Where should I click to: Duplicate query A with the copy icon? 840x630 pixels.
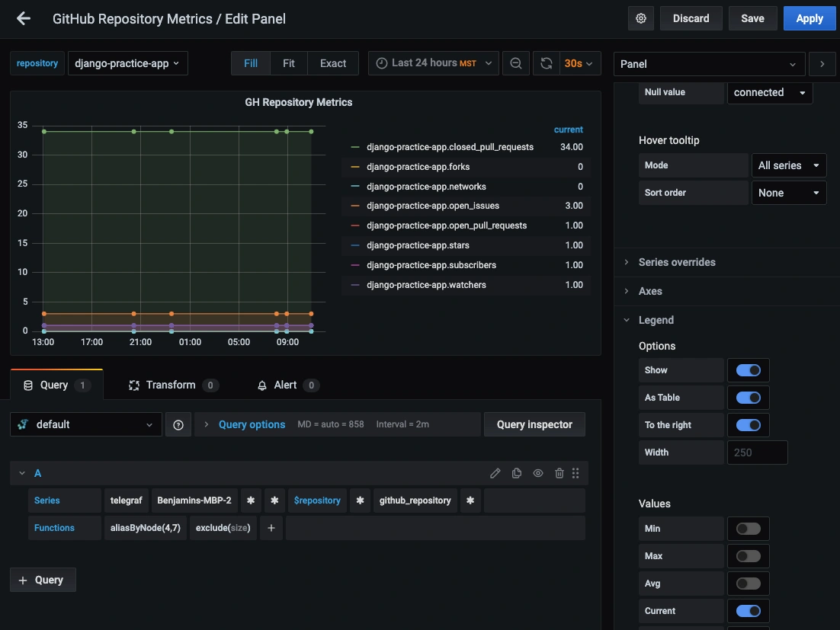[x=517, y=473]
